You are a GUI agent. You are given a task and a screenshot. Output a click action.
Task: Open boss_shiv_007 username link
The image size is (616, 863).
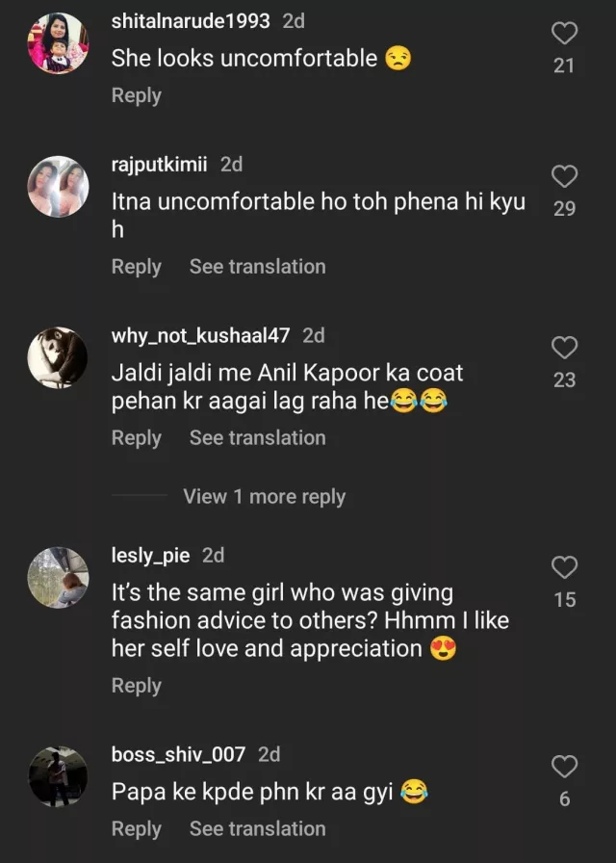tap(178, 754)
